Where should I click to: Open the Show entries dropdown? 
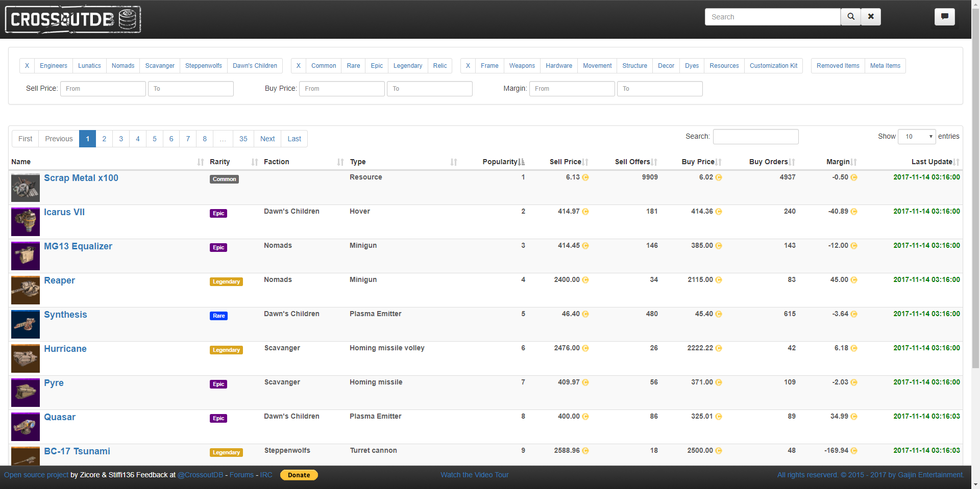[x=917, y=137]
